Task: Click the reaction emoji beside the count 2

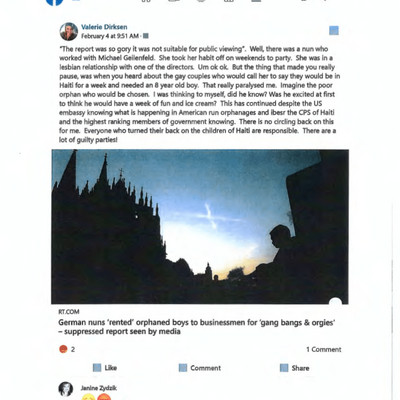Action: click(63, 349)
